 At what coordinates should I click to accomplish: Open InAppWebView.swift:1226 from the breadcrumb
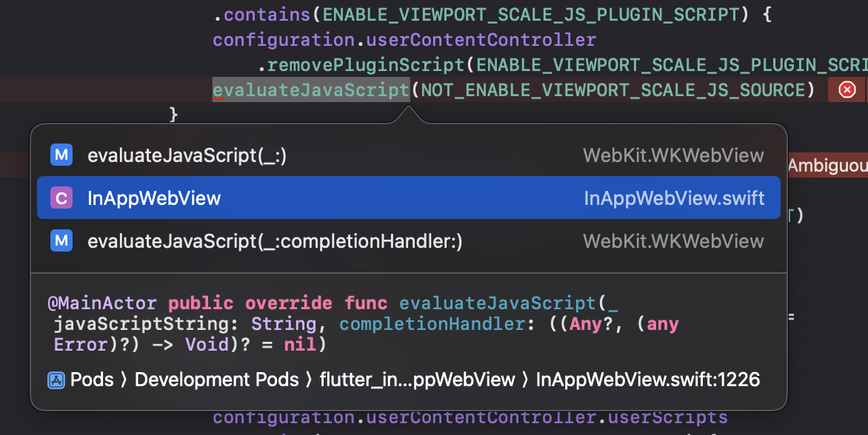[x=648, y=380]
